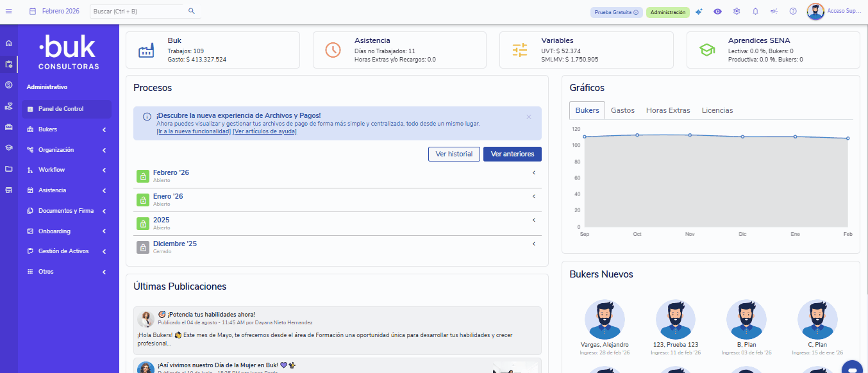Select the Horas Extras chart tab

click(668, 110)
